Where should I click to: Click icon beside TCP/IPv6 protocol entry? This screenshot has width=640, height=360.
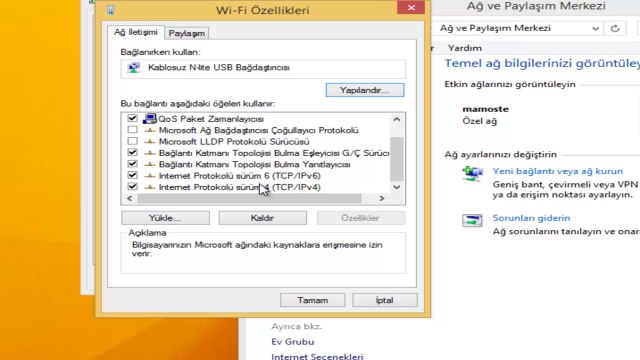pos(150,176)
